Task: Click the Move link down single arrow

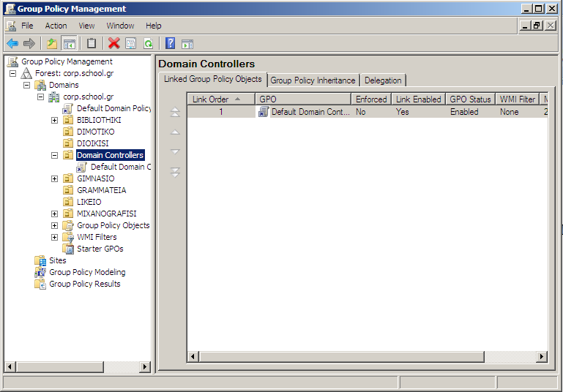Action: click(175, 151)
